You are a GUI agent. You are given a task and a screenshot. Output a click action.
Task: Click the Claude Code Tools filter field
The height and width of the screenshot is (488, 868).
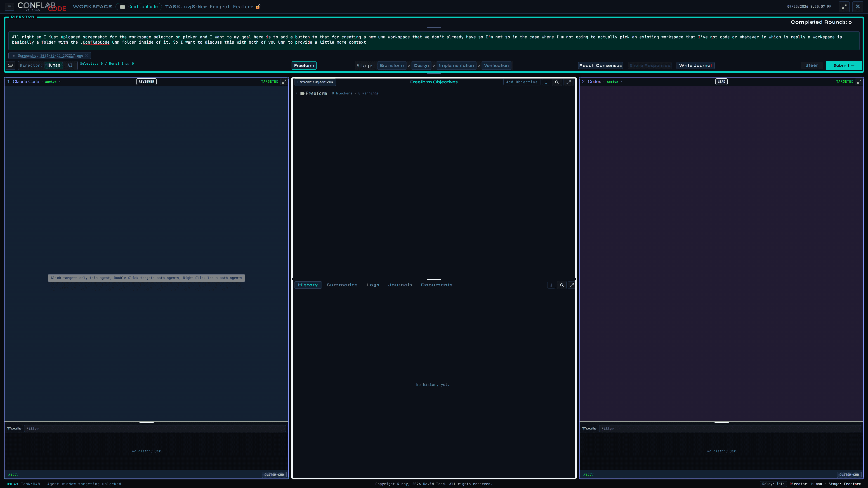(x=155, y=429)
